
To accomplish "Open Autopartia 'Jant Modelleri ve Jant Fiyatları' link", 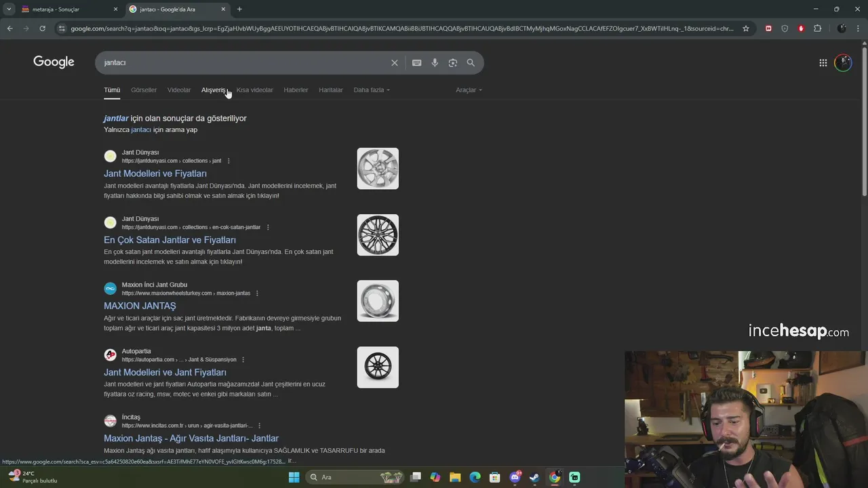I will click(x=165, y=372).
